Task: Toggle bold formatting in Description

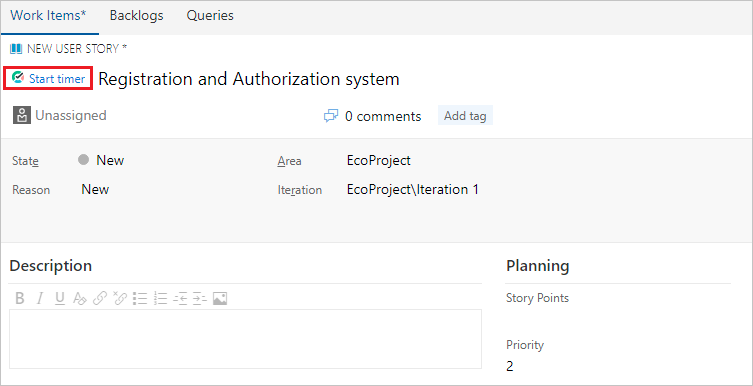Action: (x=20, y=299)
